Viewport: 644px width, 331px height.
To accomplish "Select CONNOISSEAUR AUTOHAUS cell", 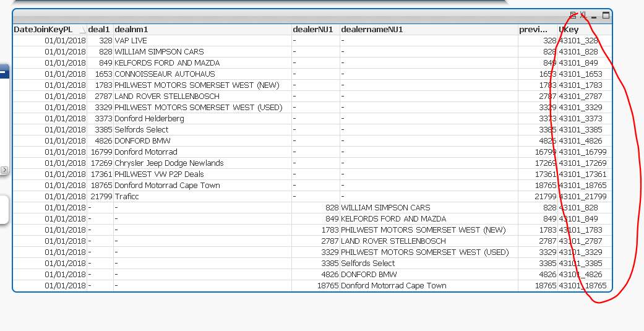I will click(x=165, y=74).
